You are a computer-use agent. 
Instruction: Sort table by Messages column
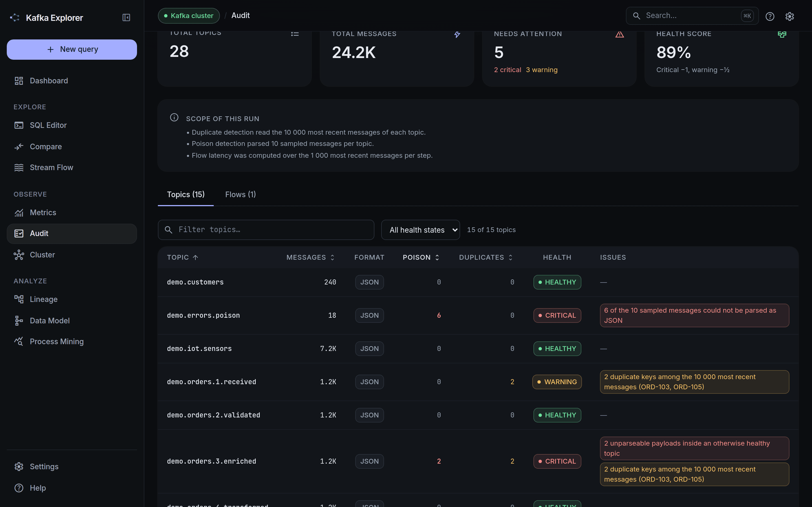[x=310, y=257]
